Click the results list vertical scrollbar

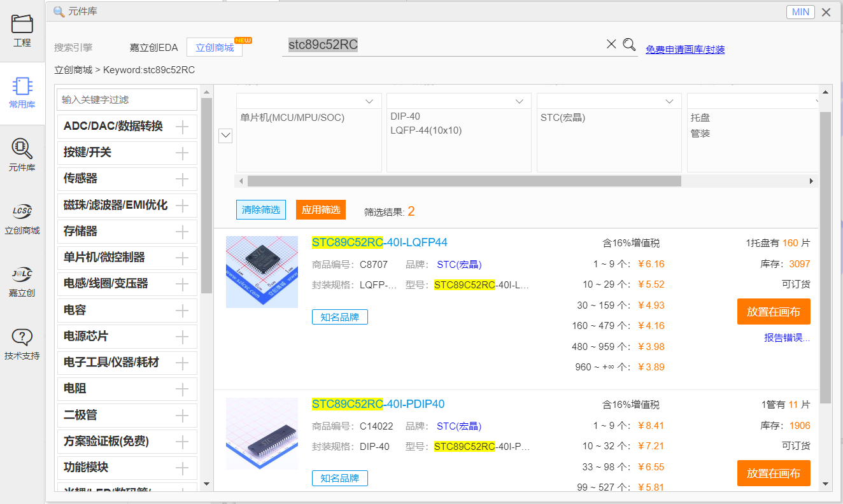pyautogui.click(x=825, y=258)
